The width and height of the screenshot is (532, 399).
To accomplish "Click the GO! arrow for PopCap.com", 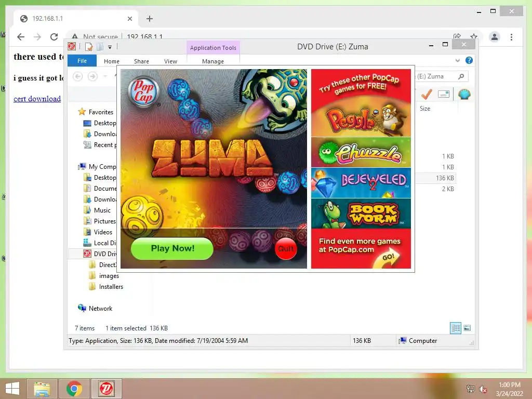I will pyautogui.click(x=389, y=259).
